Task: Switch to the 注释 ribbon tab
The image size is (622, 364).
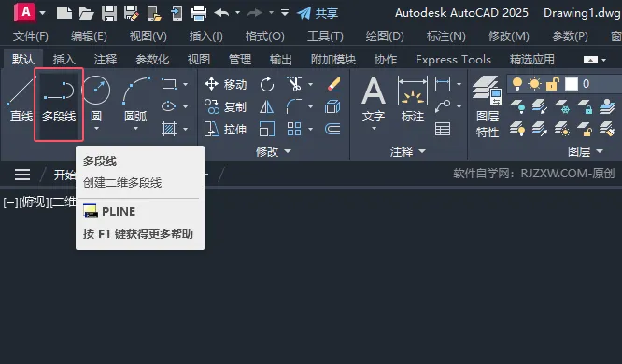Action: click(106, 60)
